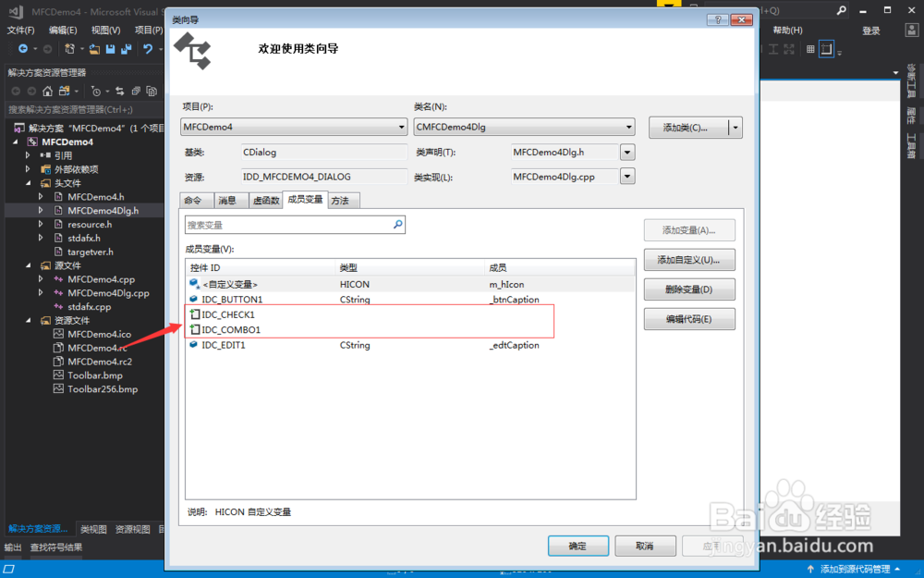Open the 类名(N) class name combo box
This screenshot has width=924, height=578.
[525, 127]
